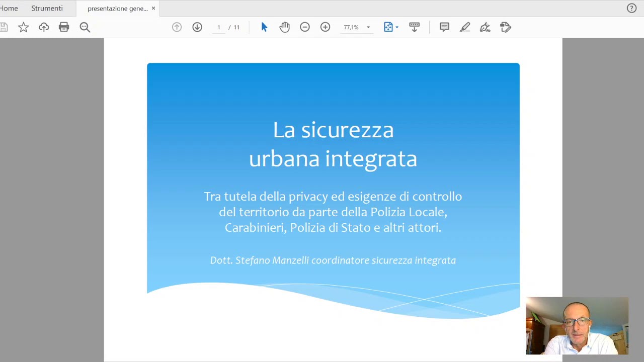This screenshot has width=644, height=362.
Task: Click the webcam video thumbnail
Action: pyautogui.click(x=577, y=326)
